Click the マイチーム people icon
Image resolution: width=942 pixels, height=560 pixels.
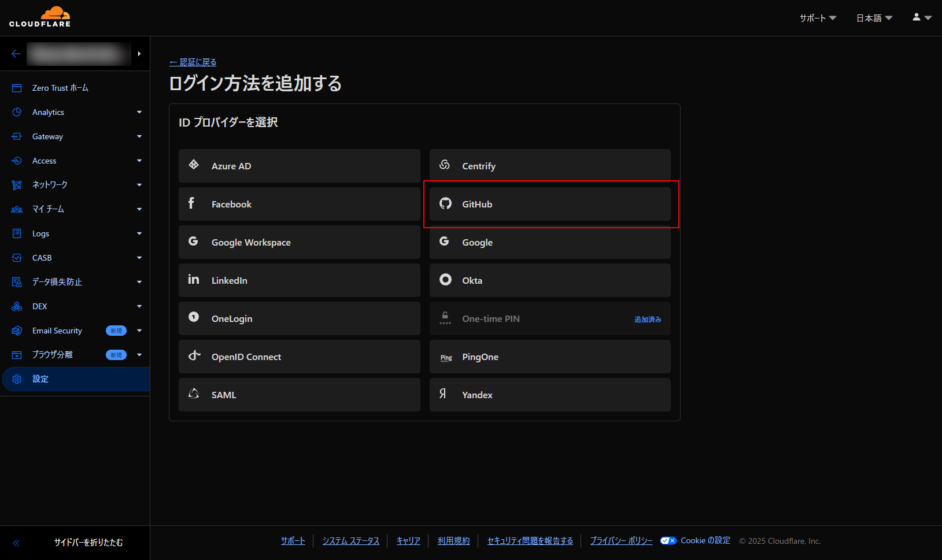pos(17,209)
